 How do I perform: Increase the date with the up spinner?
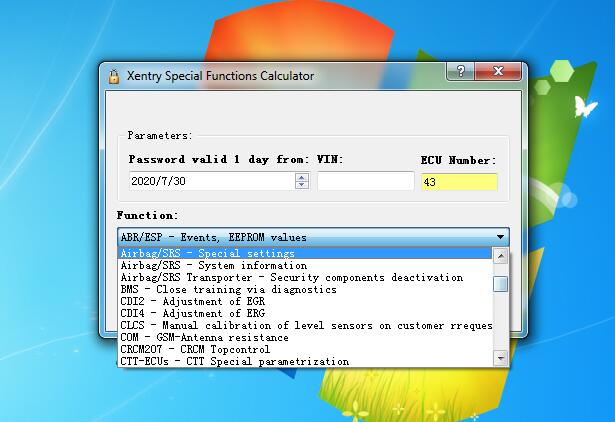[x=302, y=177]
